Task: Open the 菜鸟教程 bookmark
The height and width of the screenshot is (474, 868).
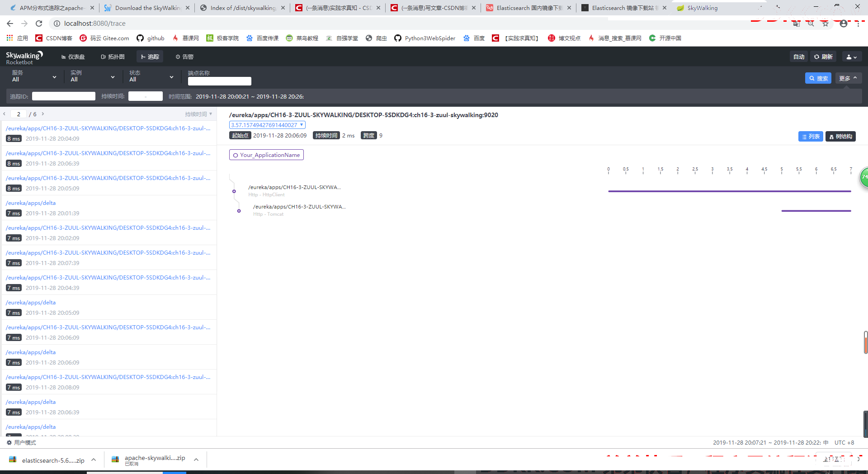Action: (302, 38)
